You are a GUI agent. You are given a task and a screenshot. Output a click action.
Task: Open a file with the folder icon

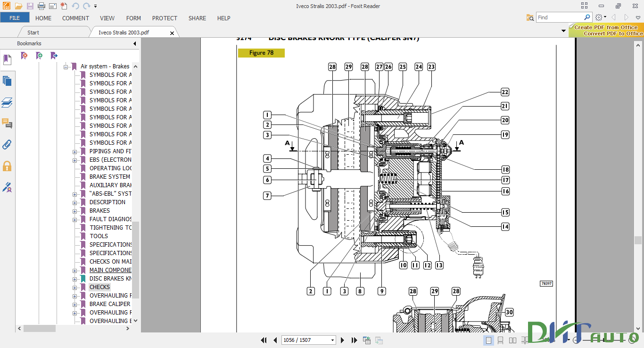pyautogui.click(x=19, y=6)
